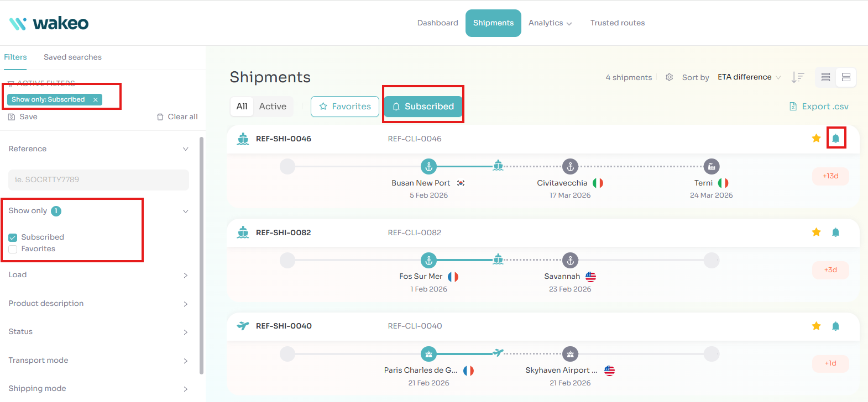Open the Saved searches tab

(x=72, y=57)
